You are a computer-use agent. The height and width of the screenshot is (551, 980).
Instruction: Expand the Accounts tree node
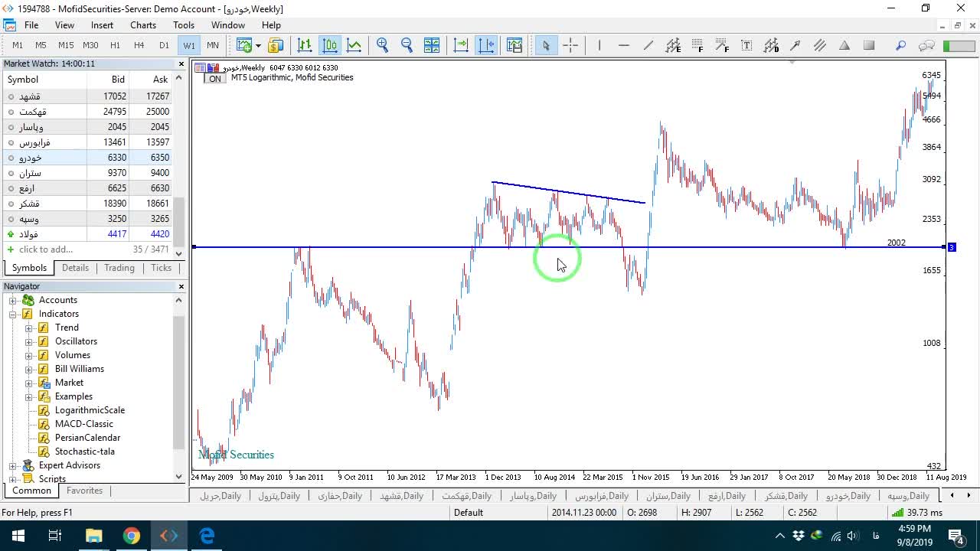tap(13, 300)
